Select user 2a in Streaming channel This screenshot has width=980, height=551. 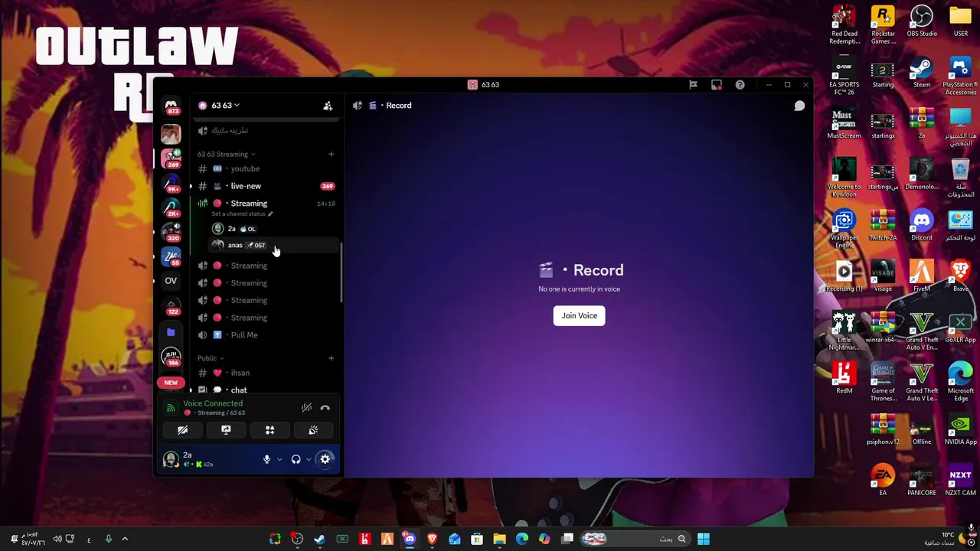273,229
